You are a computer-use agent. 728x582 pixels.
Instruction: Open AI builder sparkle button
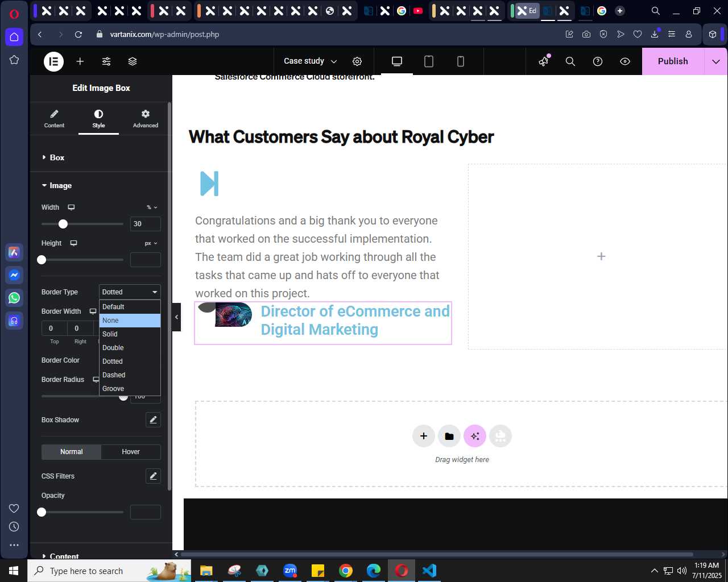click(475, 436)
